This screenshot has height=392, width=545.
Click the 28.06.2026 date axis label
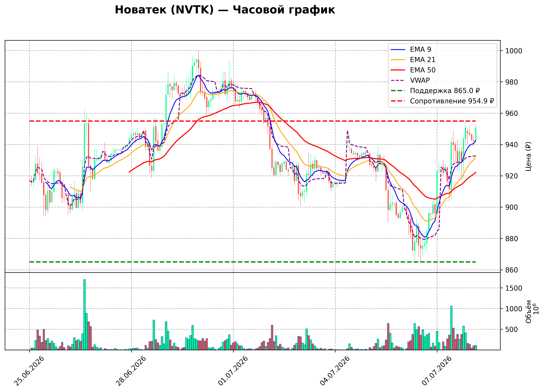coord(131,371)
